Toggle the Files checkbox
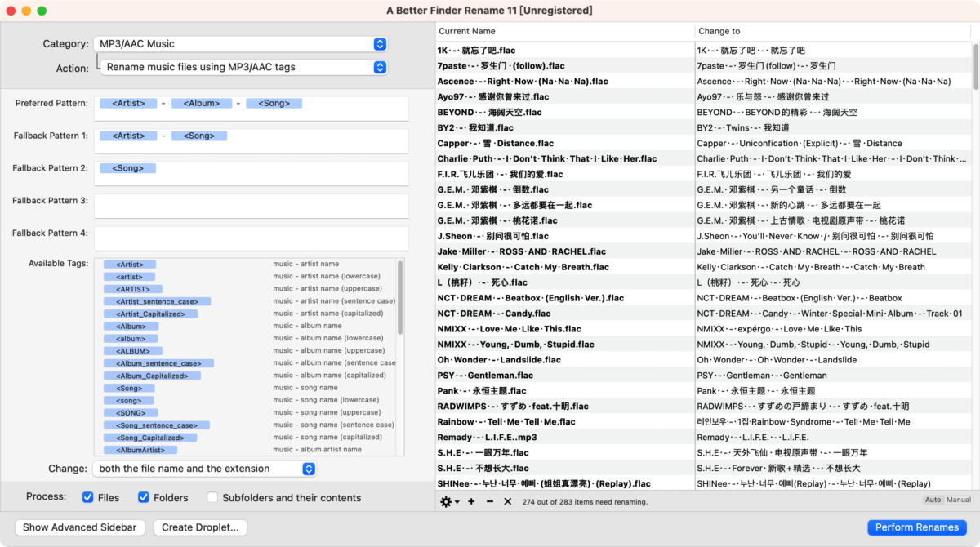 88,497
